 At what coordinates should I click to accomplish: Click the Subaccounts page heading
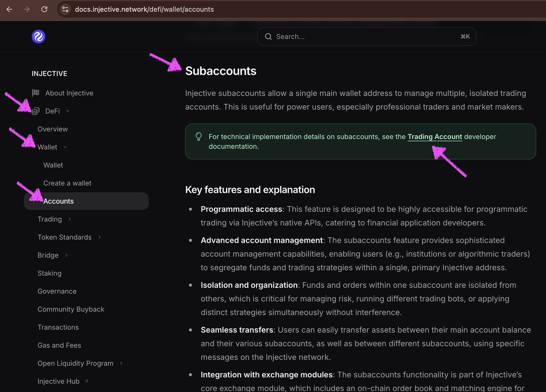221,71
